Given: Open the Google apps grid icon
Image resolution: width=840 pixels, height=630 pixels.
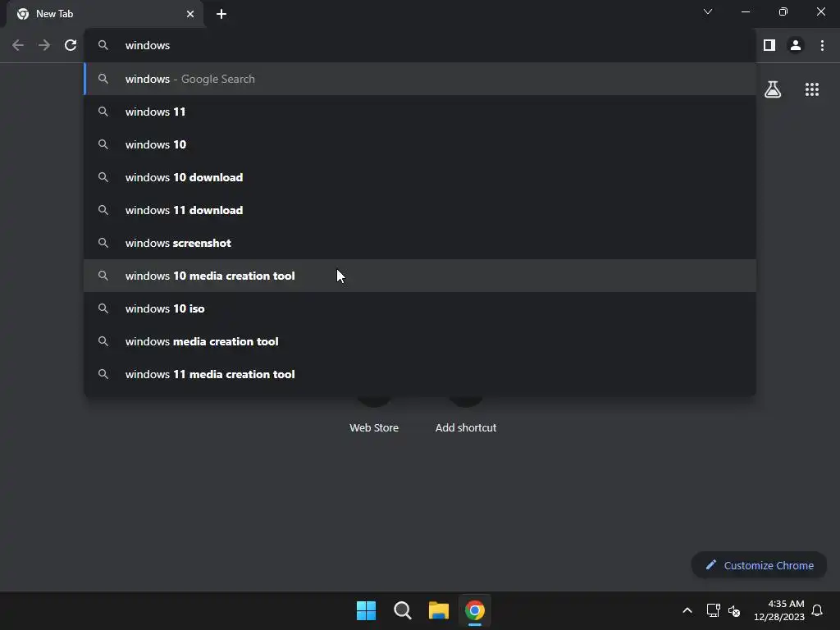Looking at the screenshot, I should [x=812, y=89].
